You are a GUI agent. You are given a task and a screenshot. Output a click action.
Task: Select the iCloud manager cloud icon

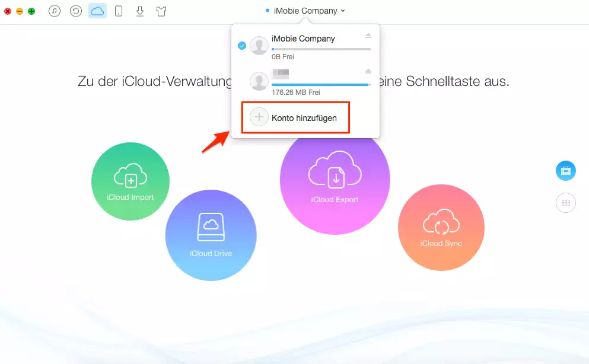pyautogui.click(x=97, y=11)
